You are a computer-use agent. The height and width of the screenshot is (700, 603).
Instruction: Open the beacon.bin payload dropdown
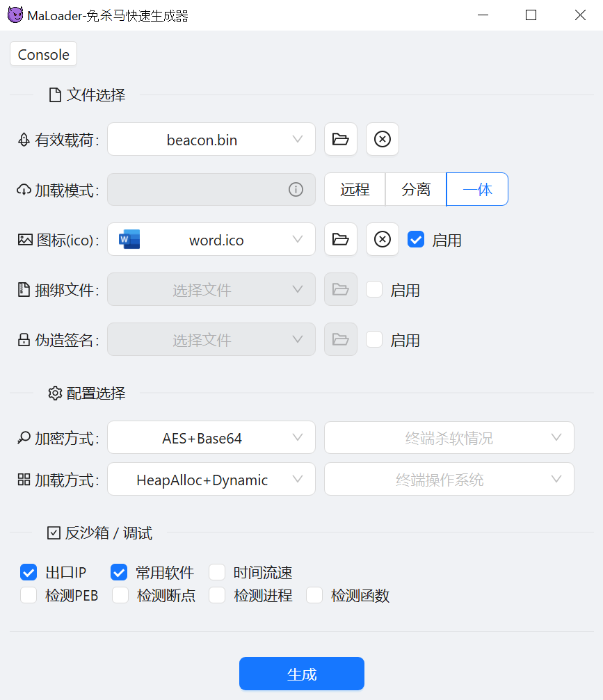(x=211, y=139)
